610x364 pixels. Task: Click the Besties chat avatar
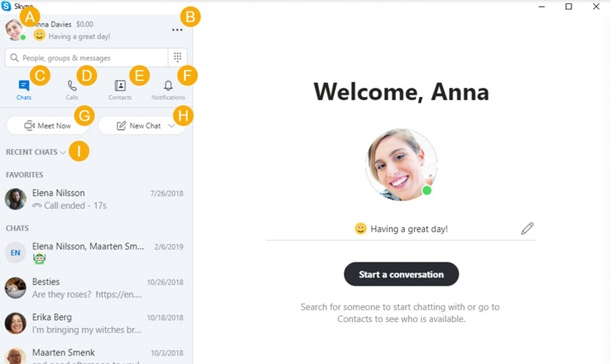pyautogui.click(x=16, y=288)
